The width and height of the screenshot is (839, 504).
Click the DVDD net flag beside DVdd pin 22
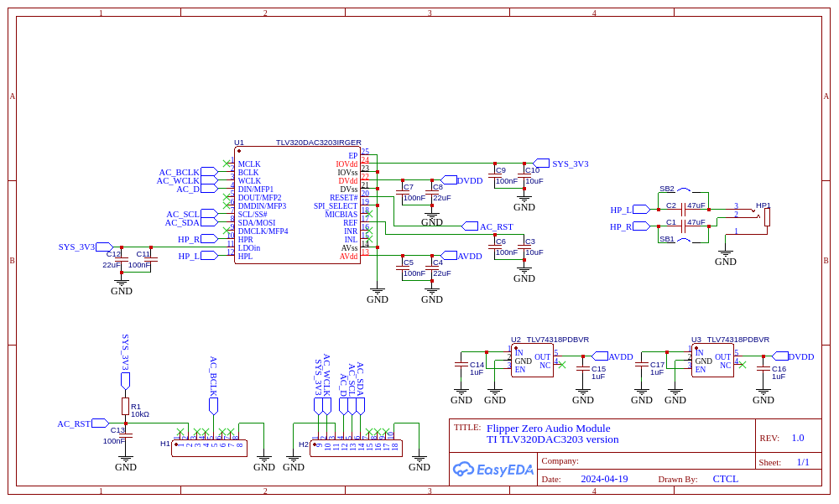[x=448, y=179]
